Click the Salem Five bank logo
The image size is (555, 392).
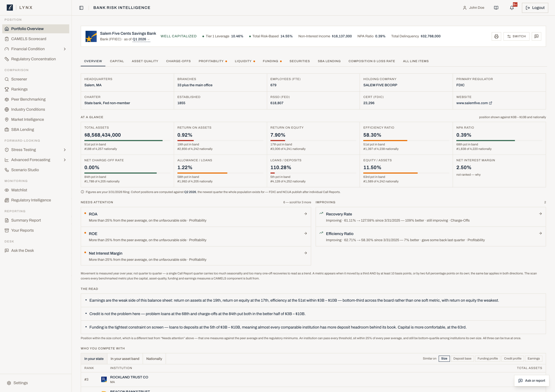click(x=91, y=36)
